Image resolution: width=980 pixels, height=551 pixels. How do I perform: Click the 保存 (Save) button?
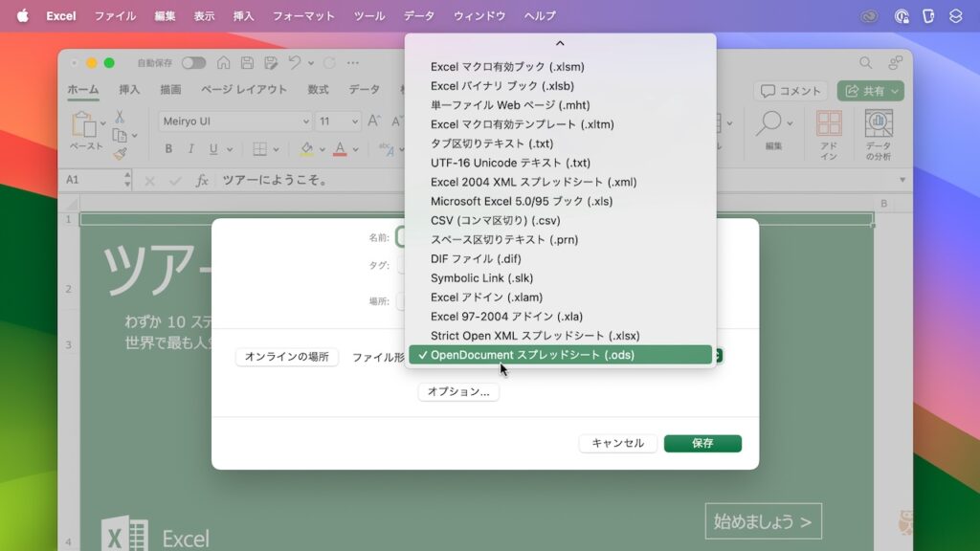702,443
